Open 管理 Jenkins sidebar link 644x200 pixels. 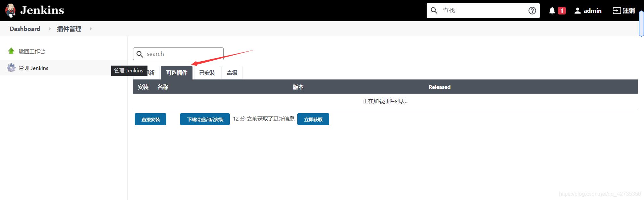[34, 68]
